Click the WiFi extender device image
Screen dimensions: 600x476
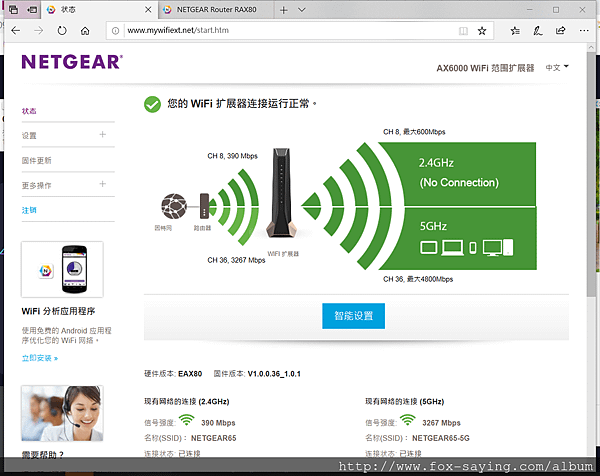point(282,194)
